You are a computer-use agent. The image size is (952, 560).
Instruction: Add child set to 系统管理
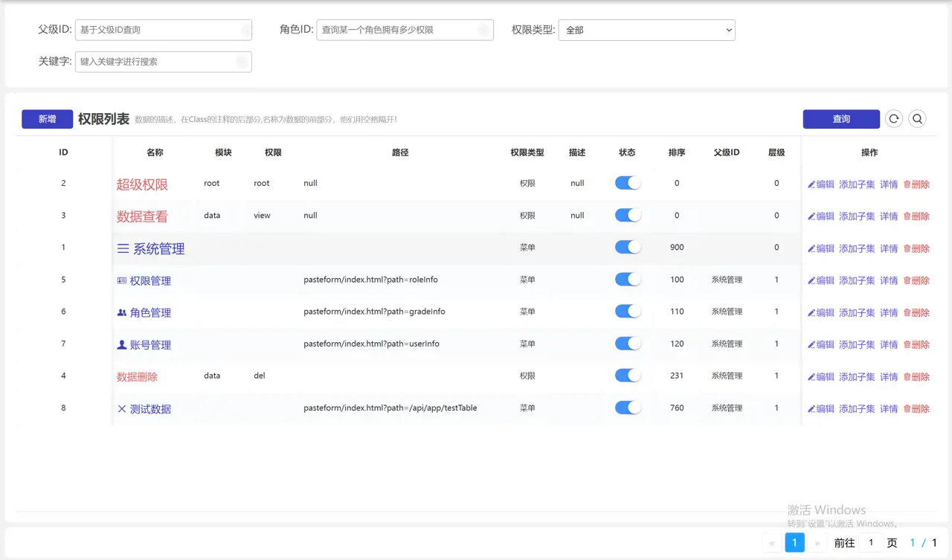(857, 248)
